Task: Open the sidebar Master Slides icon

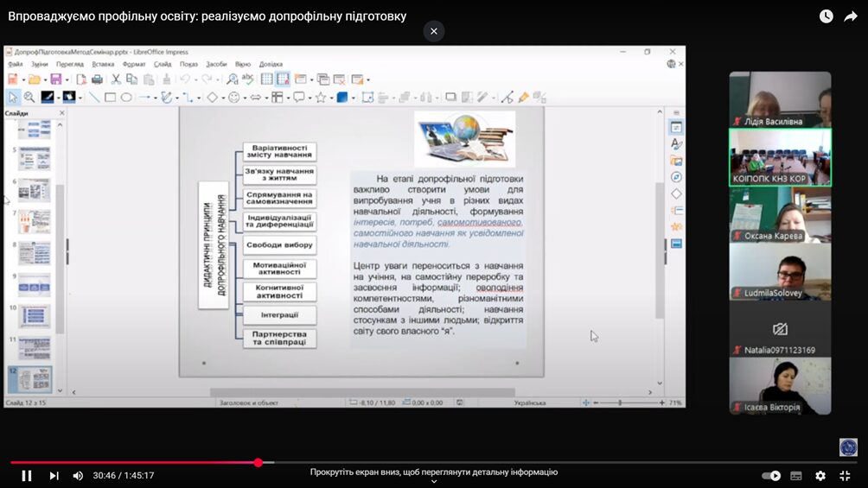Action: pyautogui.click(x=676, y=244)
